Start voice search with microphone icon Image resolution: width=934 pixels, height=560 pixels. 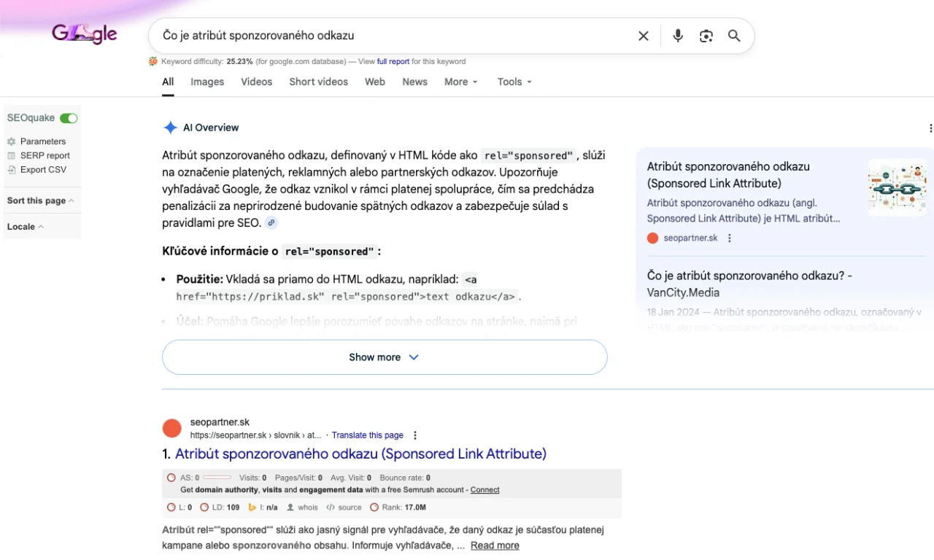coord(678,36)
